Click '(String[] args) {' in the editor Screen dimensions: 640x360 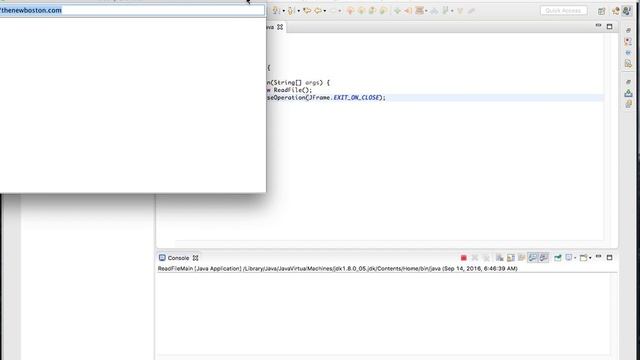pyautogui.click(x=300, y=82)
